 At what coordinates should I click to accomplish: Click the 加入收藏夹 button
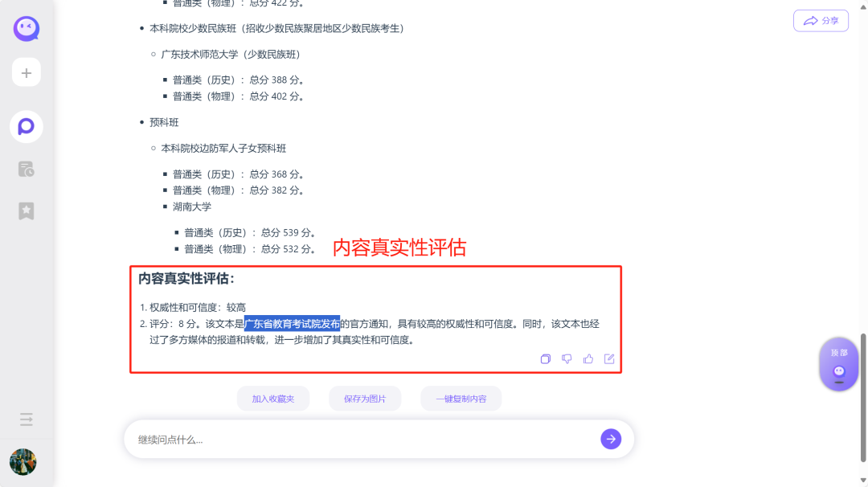coord(273,399)
